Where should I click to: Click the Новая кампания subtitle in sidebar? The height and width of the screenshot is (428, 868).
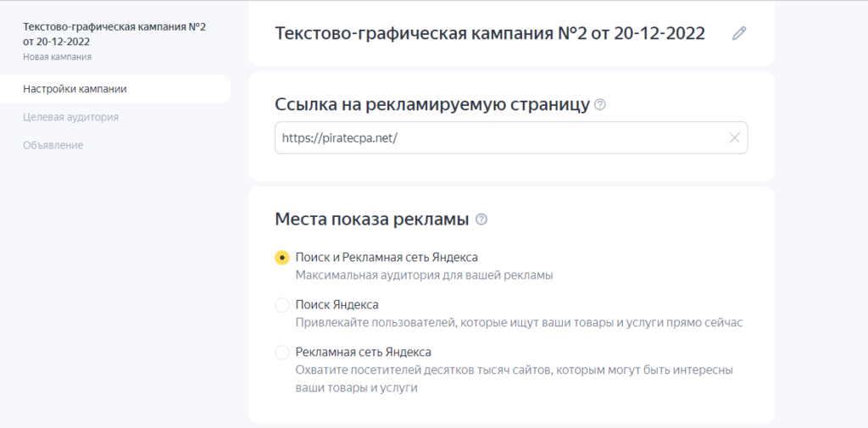(x=57, y=57)
